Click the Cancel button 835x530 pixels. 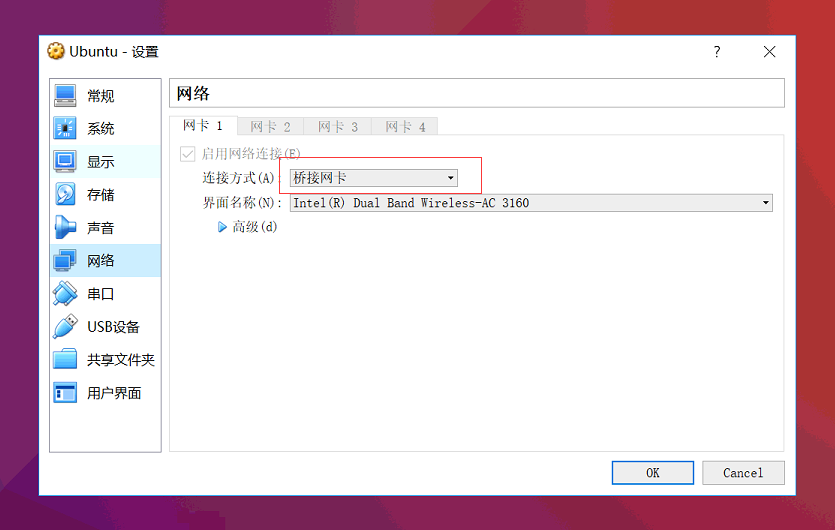click(x=743, y=473)
